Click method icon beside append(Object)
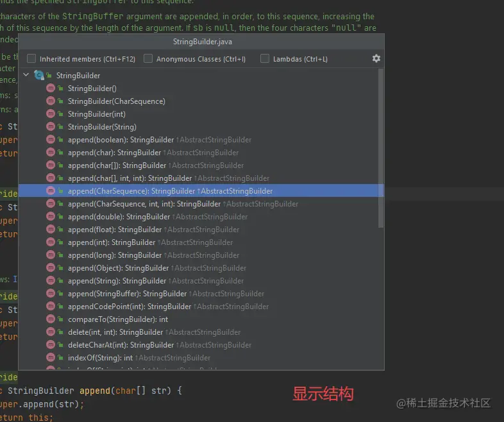This screenshot has width=504, height=422. (51, 267)
